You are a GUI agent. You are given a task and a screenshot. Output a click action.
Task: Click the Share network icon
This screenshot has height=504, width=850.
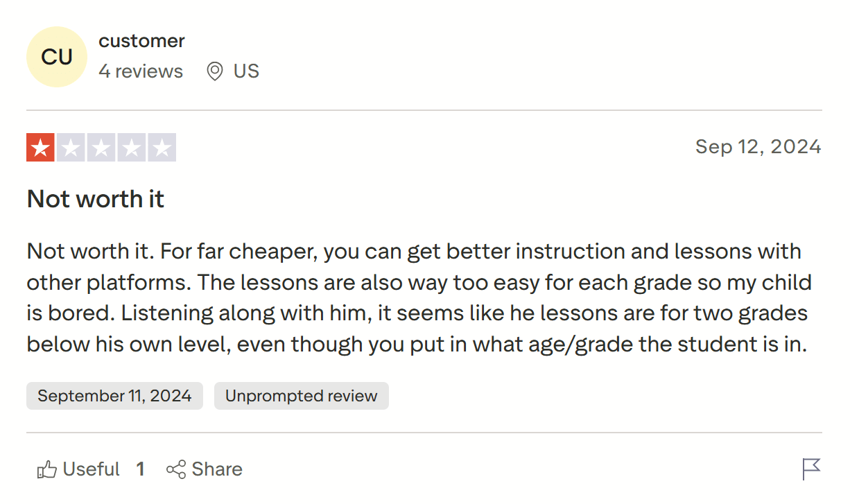(176, 469)
